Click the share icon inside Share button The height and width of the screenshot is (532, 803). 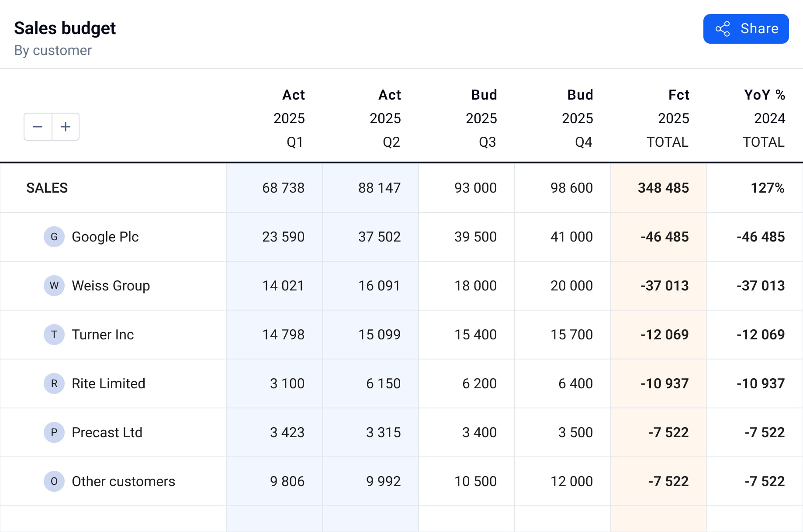pos(723,29)
